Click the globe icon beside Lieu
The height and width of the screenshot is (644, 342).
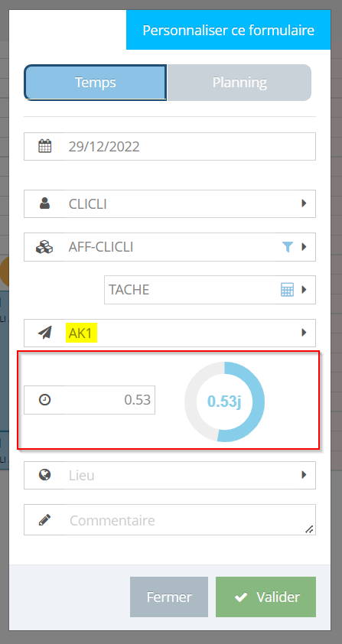coord(44,475)
